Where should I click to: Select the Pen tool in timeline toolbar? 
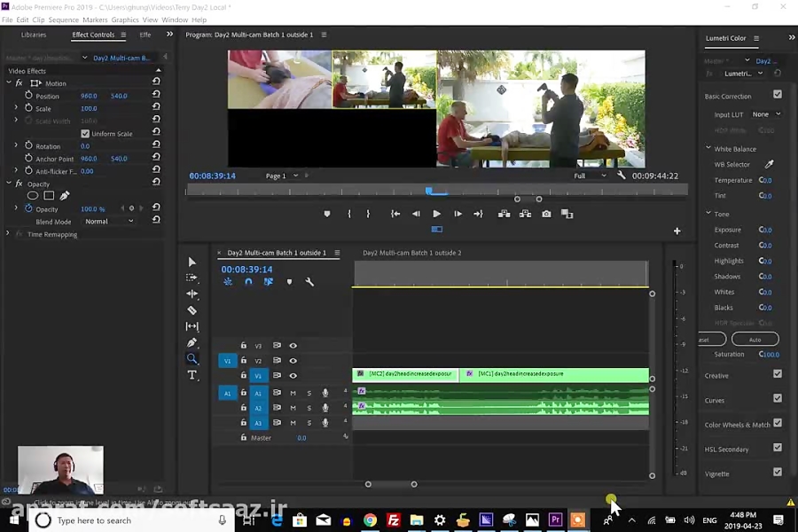[x=192, y=343]
